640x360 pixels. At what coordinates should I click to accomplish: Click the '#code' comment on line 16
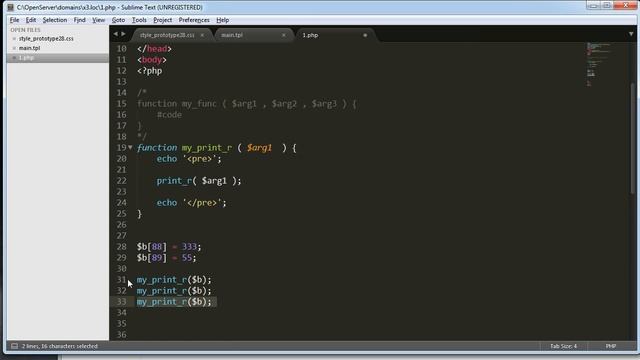click(x=169, y=115)
